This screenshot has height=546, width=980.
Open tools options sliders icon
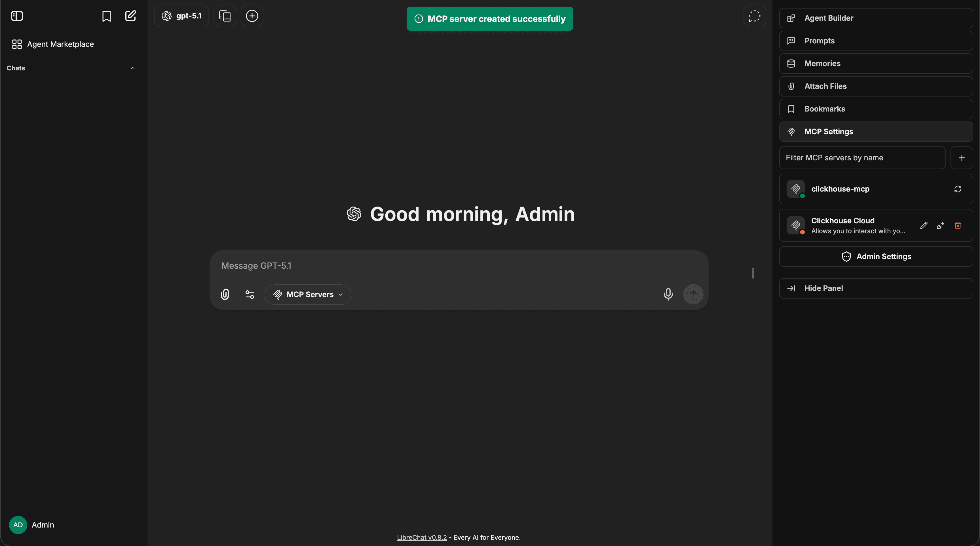(x=250, y=294)
